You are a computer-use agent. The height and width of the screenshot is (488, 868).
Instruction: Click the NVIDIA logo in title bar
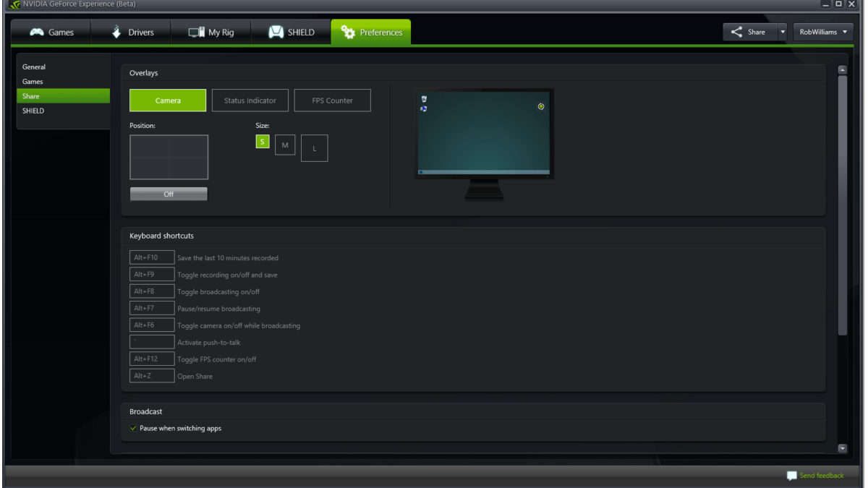(14, 4)
